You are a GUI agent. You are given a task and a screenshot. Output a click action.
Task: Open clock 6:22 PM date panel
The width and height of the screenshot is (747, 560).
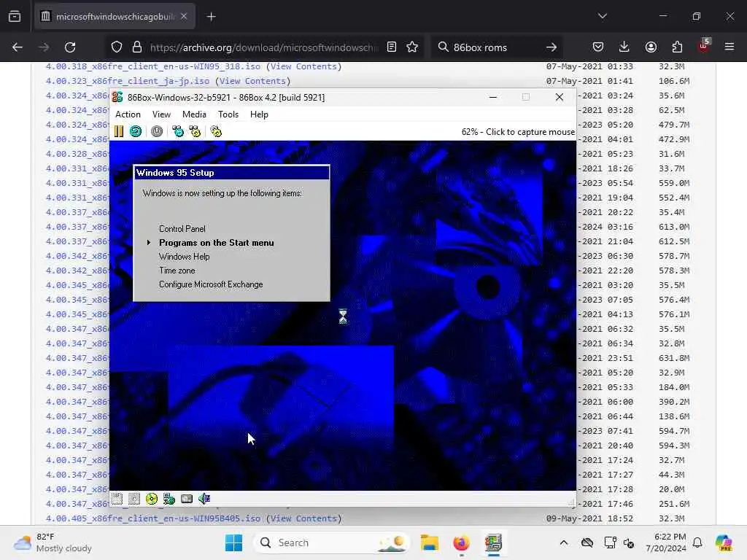(666, 542)
